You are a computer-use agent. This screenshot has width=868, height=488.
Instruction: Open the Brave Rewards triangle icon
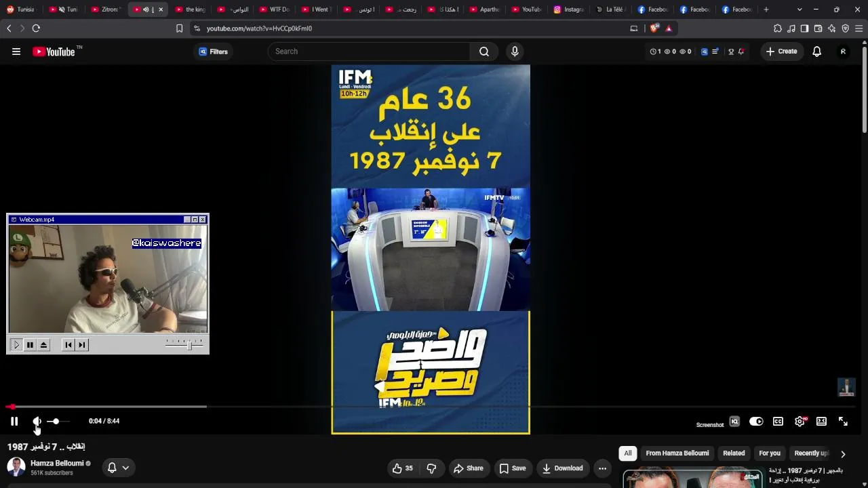click(669, 28)
